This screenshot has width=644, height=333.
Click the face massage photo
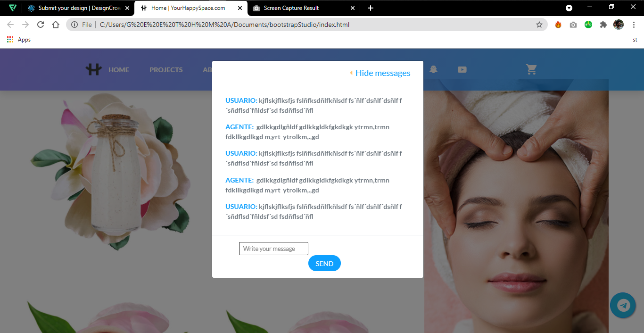516,206
